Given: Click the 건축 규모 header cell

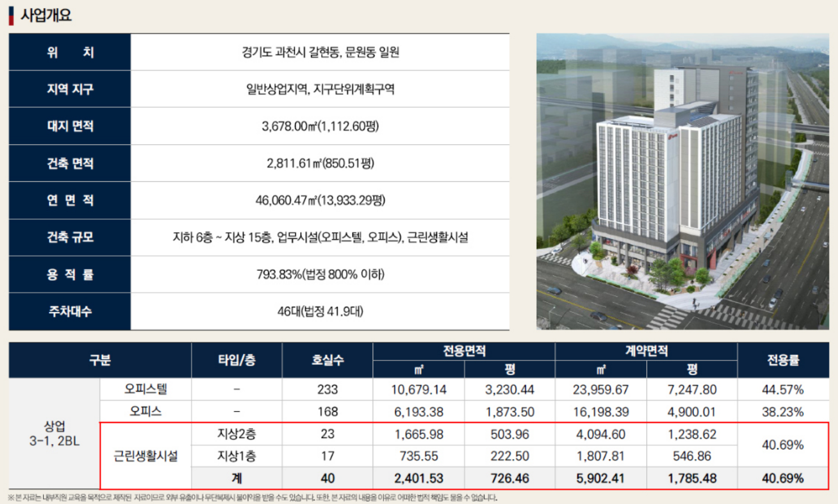Looking at the screenshot, I should [x=69, y=237].
